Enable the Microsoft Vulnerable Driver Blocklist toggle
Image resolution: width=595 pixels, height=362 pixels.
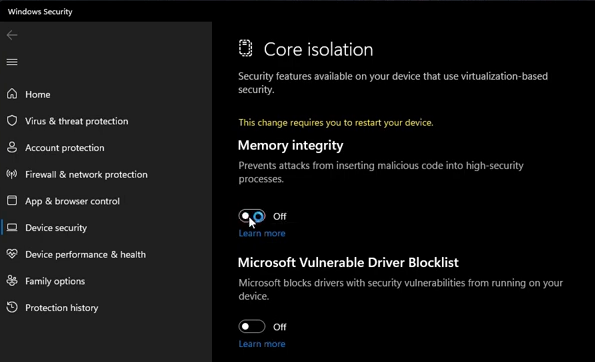(252, 326)
